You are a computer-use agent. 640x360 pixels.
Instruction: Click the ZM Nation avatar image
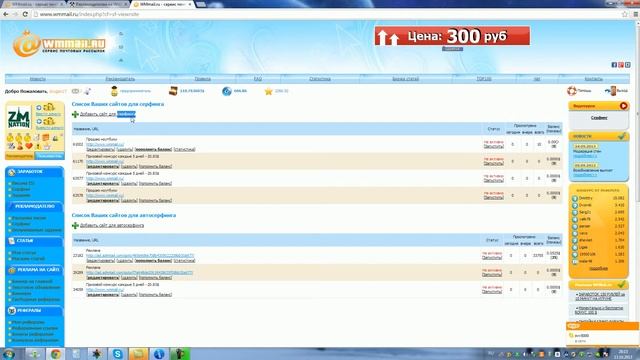[x=19, y=118]
